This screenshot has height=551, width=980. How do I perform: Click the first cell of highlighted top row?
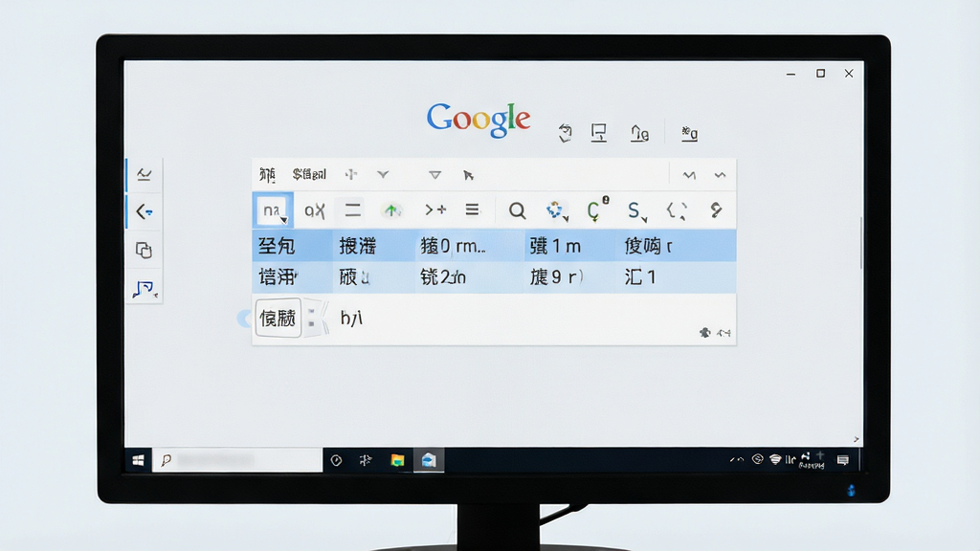tap(293, 246)
